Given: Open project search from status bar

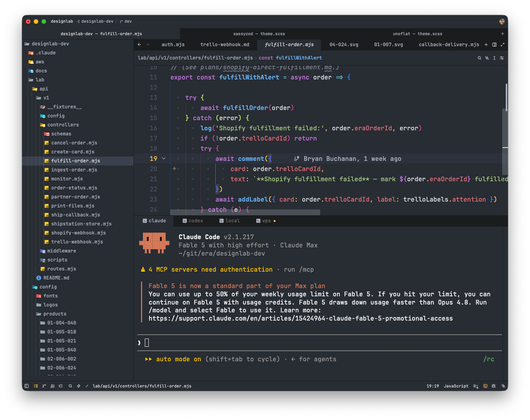Looking at the screenshot, I should point(70,386).
